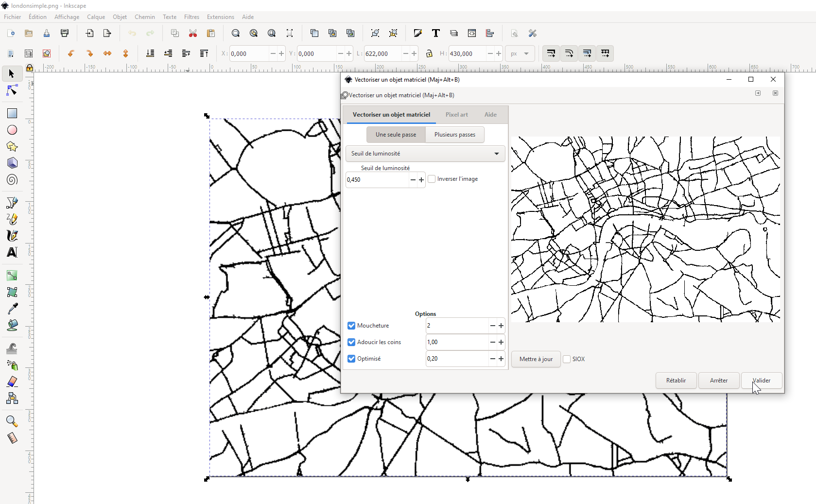Image resolution: width=816 pixels, height=504 pixels.
Task: Click the Mettre à jour button
Action: (536, 359)
